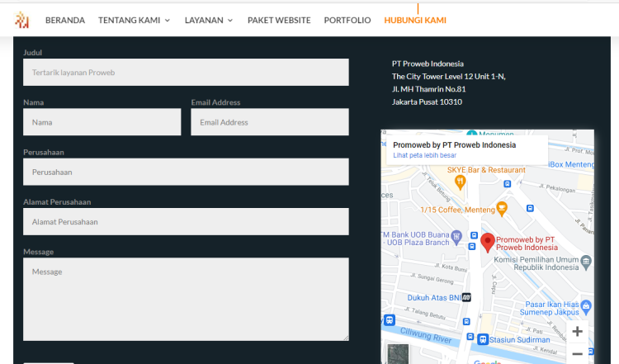Open the LAYANAN menu item
This screenshot has height=364, width=619.
(x=204, y=20)
